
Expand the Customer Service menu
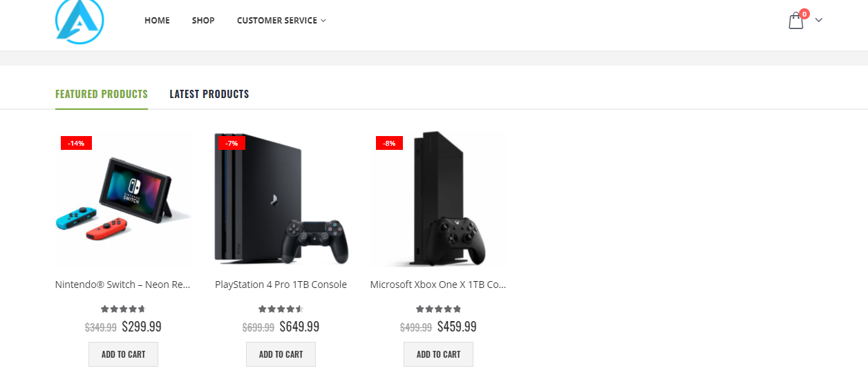point(281,21)
